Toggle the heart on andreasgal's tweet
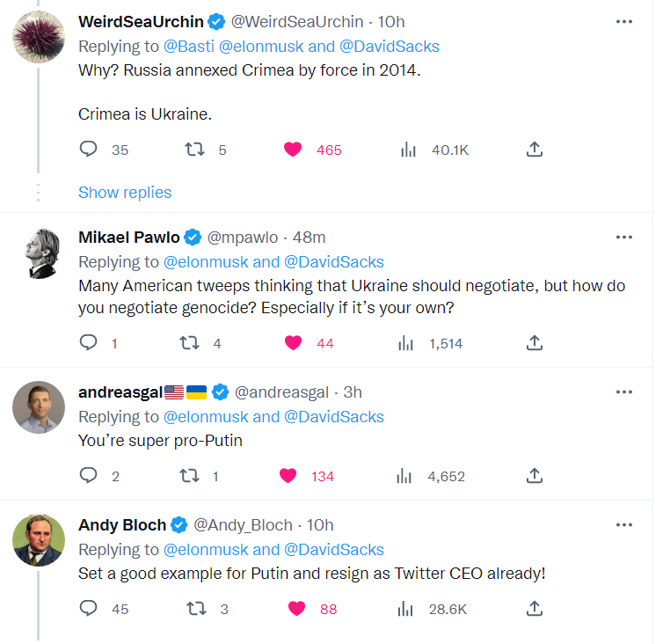 [288, 476]
